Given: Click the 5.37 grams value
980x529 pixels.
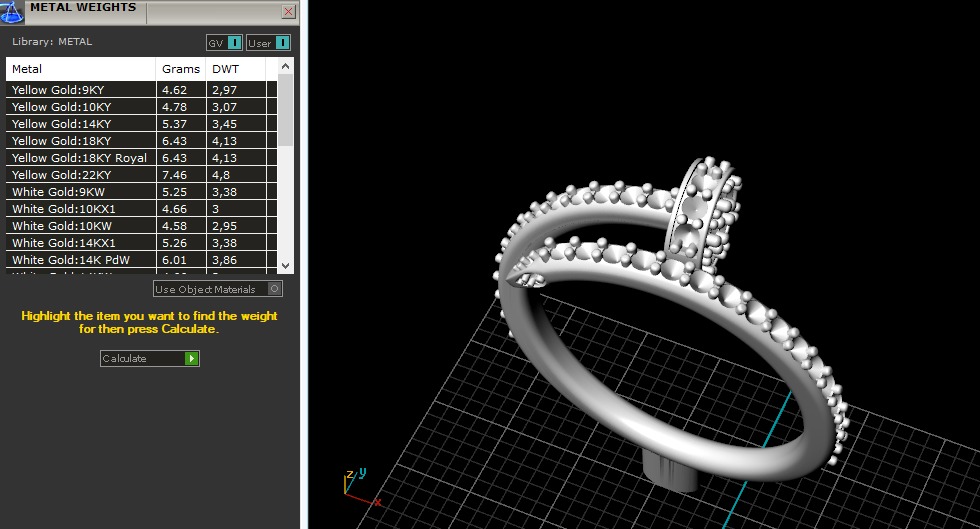Looking at the screenshot, I should click(174, 124).
